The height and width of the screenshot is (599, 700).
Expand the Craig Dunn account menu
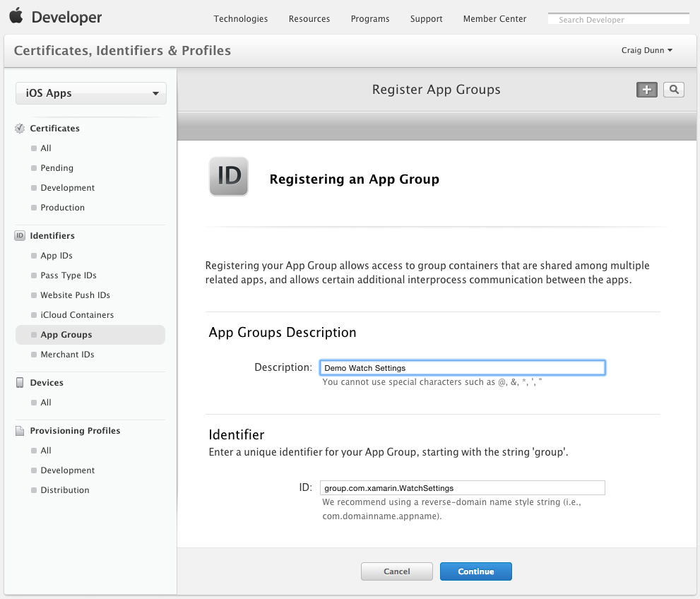pyautogui.click(x=647, y=50)
